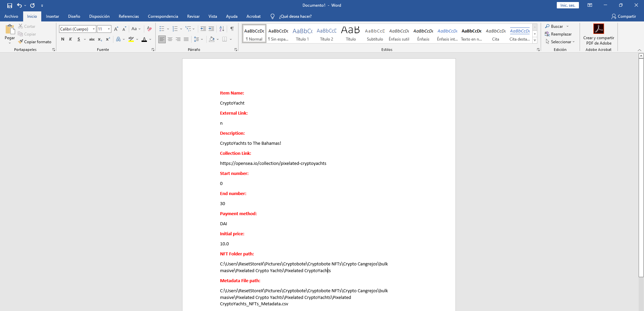This screenshot has width=644, height=311.
Task: Click the Crear y compartir PDF de Adobe icon
Action: pyautogui.click(x=599, y=34)
